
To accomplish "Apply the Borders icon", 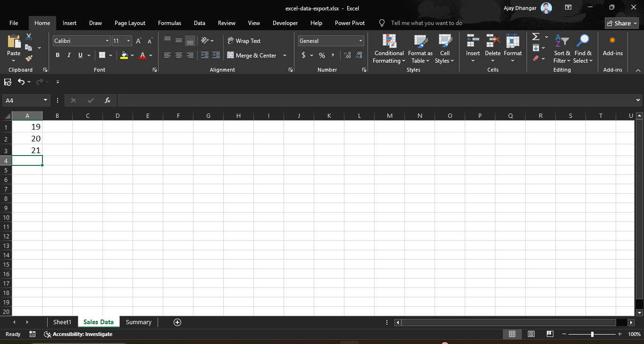I will 102,55.
